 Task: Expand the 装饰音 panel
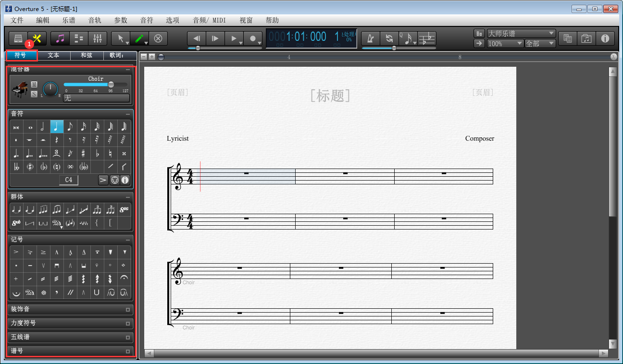[70, 309]
